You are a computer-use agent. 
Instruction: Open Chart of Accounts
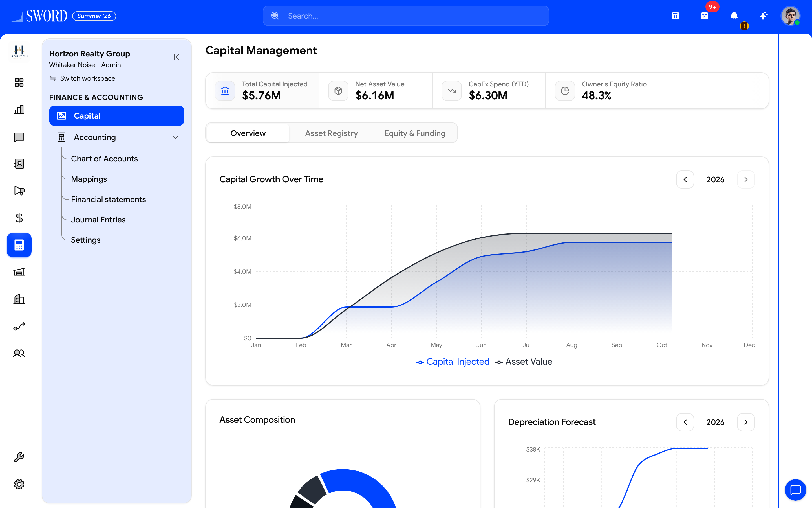104,159
